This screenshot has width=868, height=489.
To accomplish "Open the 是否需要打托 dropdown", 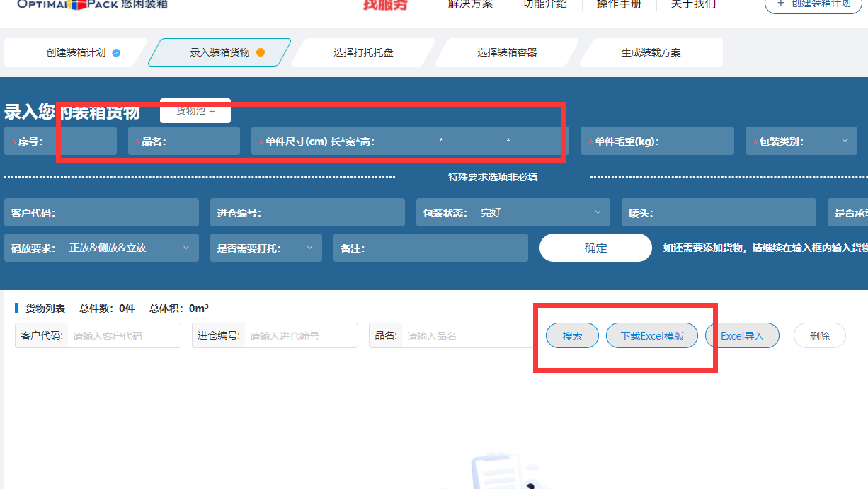I will coord(265,247).
